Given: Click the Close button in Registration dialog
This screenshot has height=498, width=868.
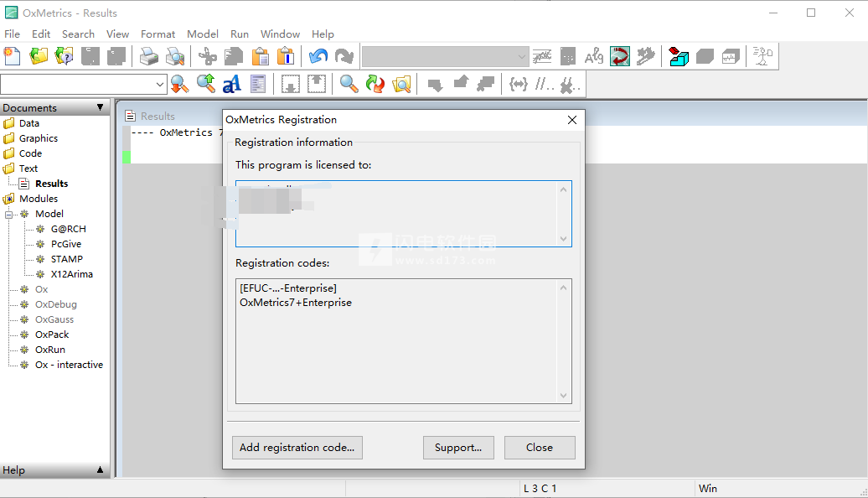Looking at the screenshot, I should [540, 448].
